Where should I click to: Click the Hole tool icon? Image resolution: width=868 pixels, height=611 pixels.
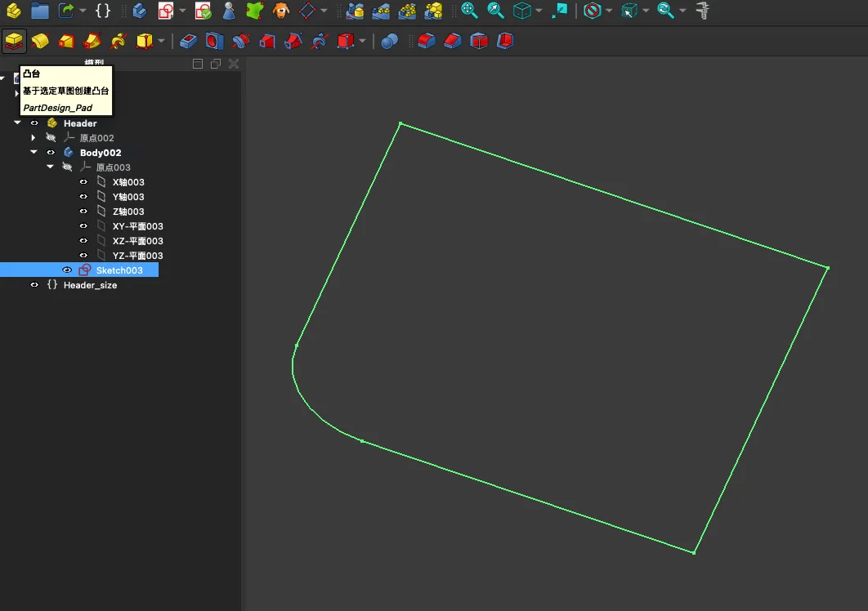click(x=214, y=41)
